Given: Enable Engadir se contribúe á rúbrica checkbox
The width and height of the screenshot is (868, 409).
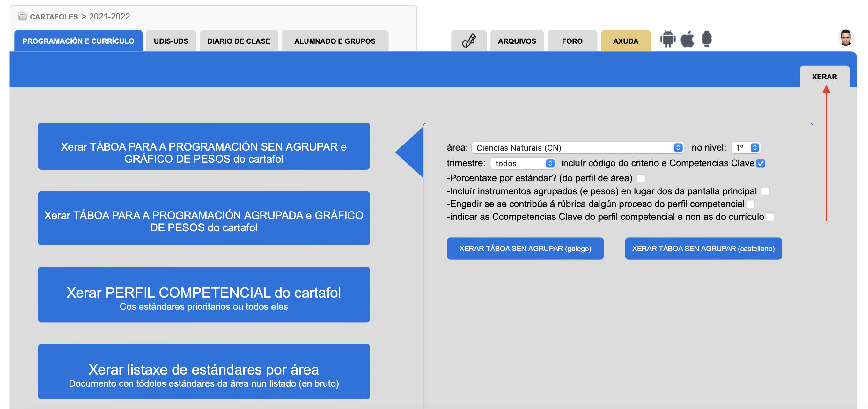Looking at the screenshot, I should [750, 204].
